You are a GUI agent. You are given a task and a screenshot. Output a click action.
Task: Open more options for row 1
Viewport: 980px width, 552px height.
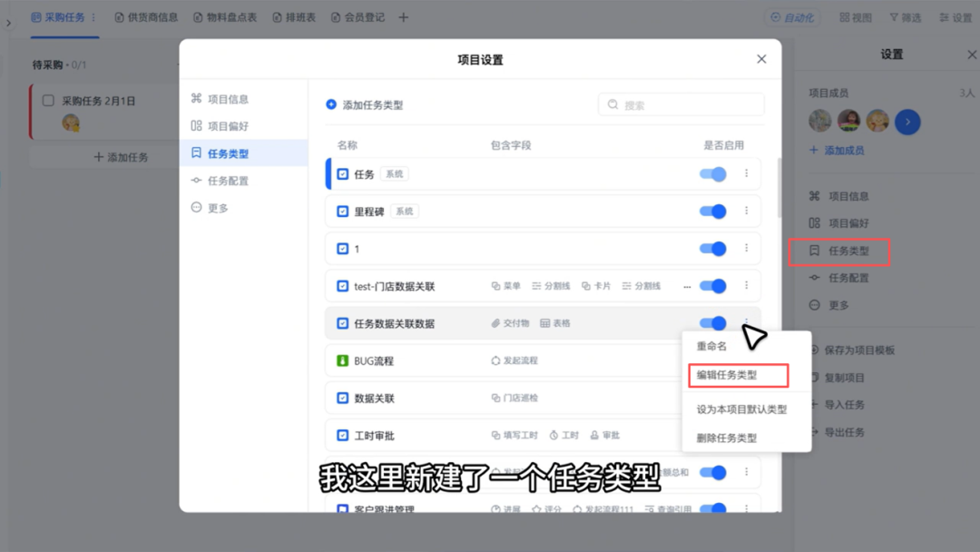tap(746, 248)
